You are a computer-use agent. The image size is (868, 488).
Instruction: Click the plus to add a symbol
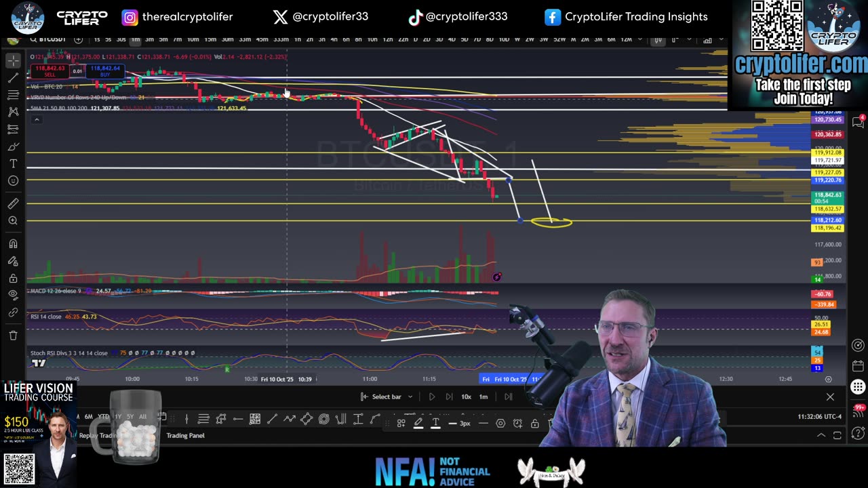point(78,39)
